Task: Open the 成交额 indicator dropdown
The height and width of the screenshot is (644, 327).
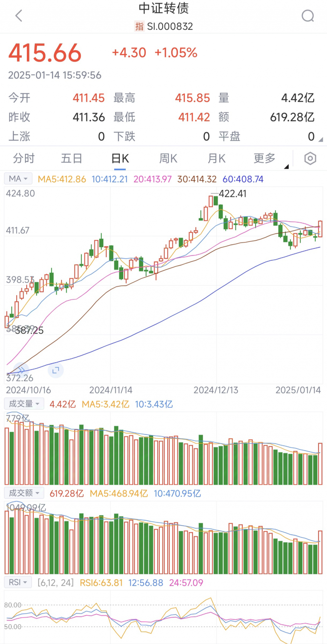Action: pos(24,493)
